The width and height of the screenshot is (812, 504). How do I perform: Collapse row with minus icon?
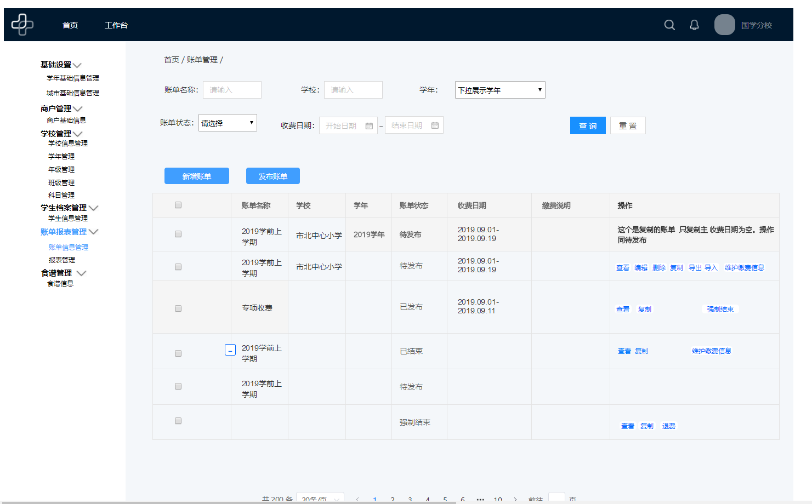click(x=230, y=350)
